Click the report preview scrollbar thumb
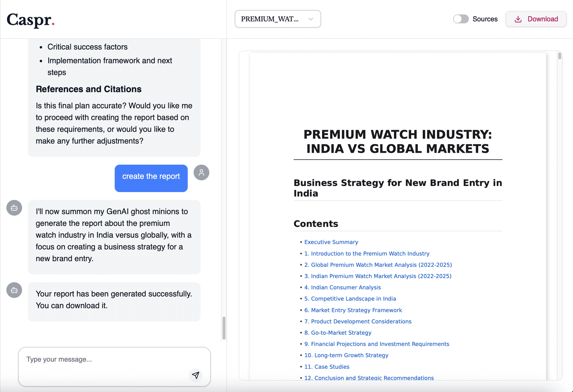This screenshot has width=573, height=392. click(560, 56)
